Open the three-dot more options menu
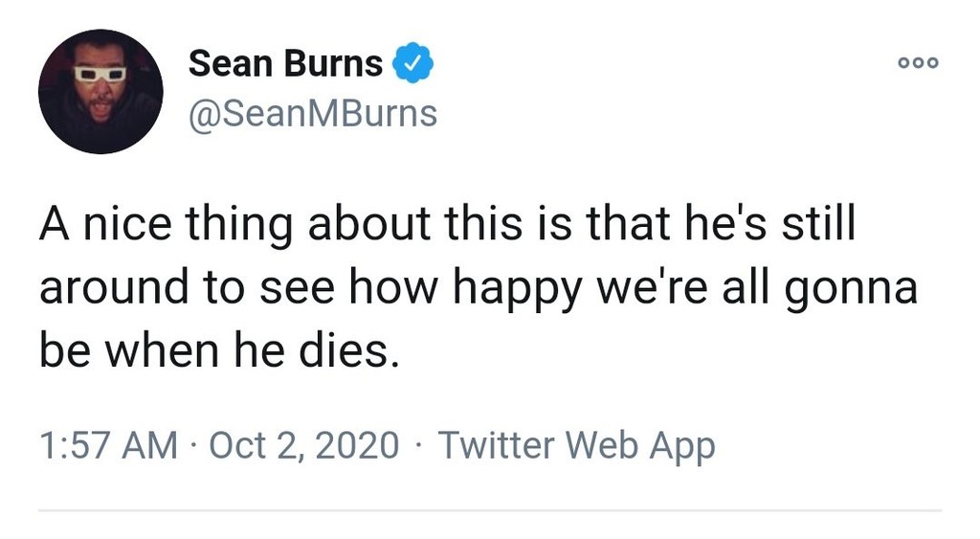 919,63
